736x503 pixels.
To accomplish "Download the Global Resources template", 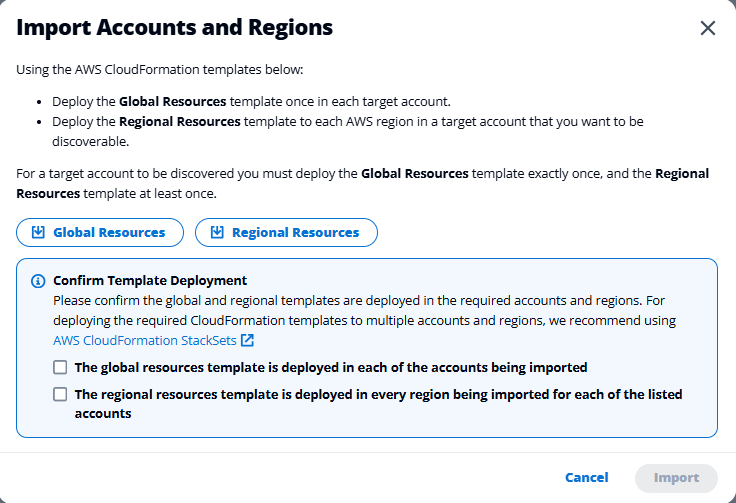I will pos(100,232).
